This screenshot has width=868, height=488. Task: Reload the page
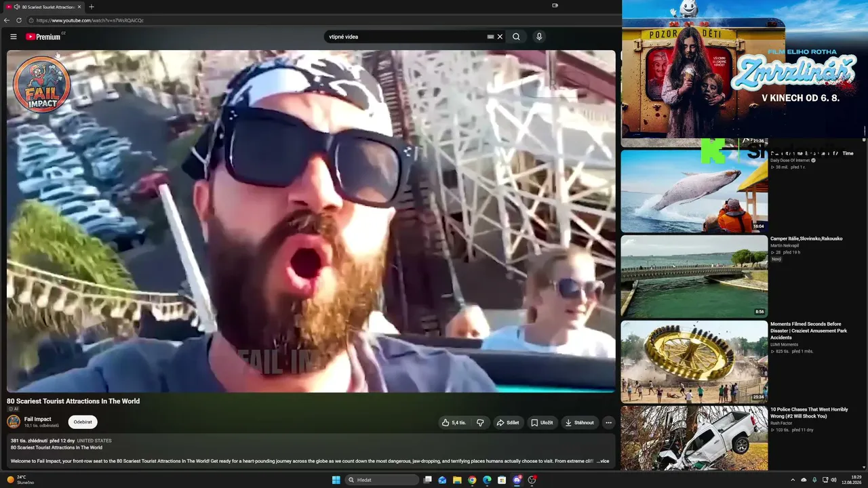pos(19,20)
